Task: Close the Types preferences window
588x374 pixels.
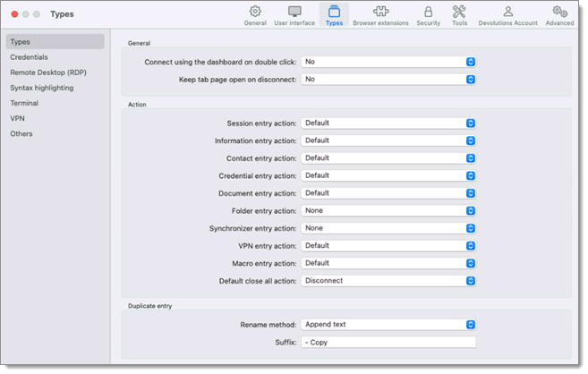Action: [x=14, y=14]
